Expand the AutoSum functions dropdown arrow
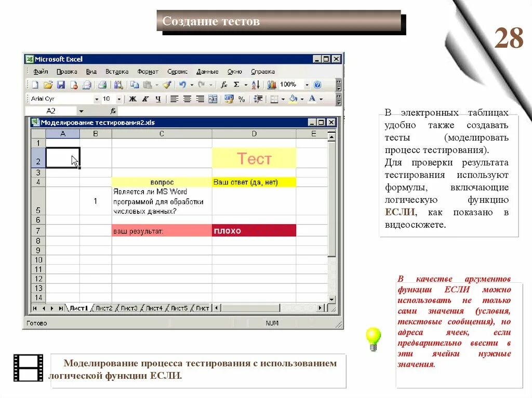 coord(246,85)
